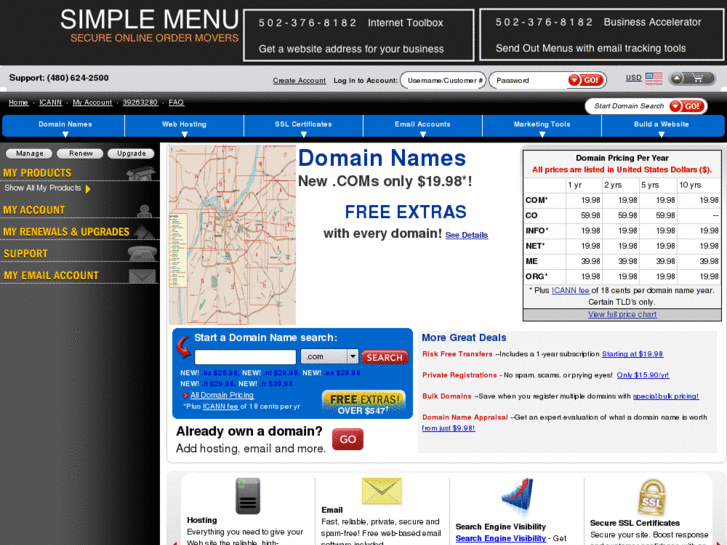The image size is (727, 545).
Task: Click the All Domain Pricing link
Action: coord(222,395)
